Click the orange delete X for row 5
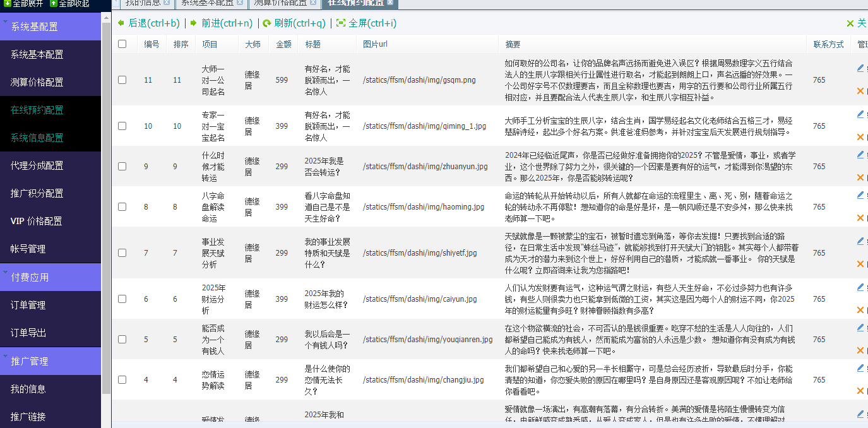Viewport: 868px width, 428px height. [x=860, y=350]
